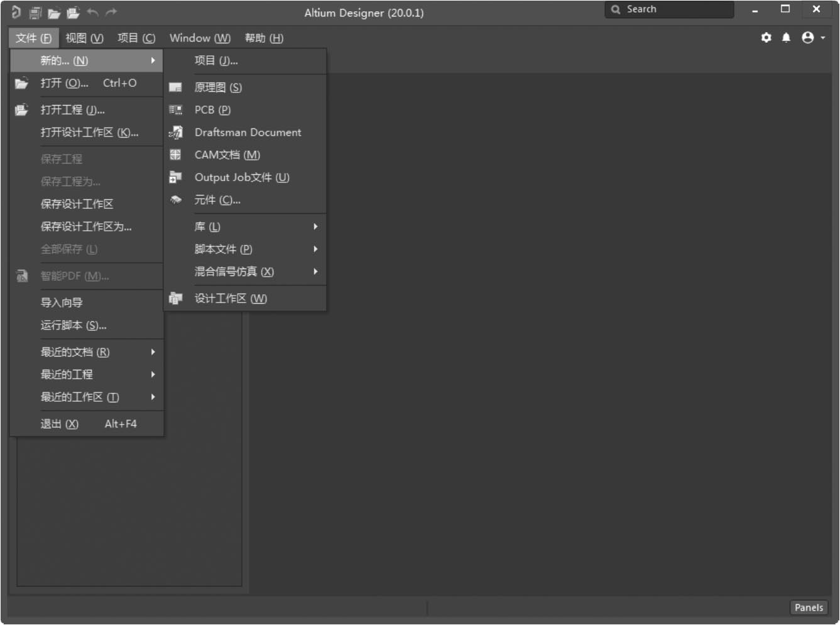This screenshot has height=625, width=840.
Task: Expand the 库 (L) submenu
Action: 245,227
